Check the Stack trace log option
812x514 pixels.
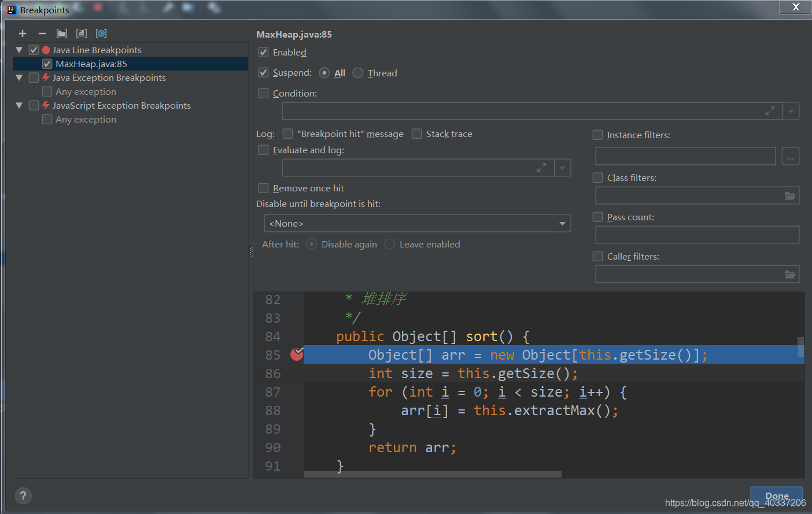pos(417,134)
